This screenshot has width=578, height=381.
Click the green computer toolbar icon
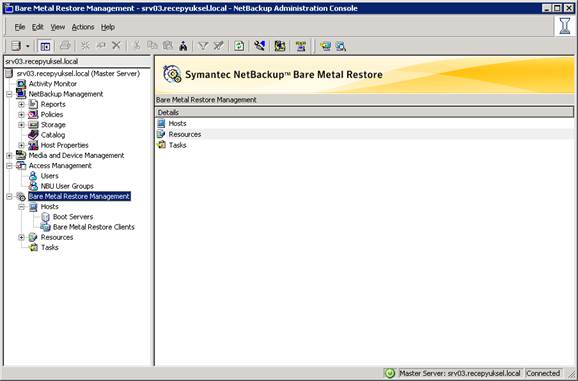point(301,46)
